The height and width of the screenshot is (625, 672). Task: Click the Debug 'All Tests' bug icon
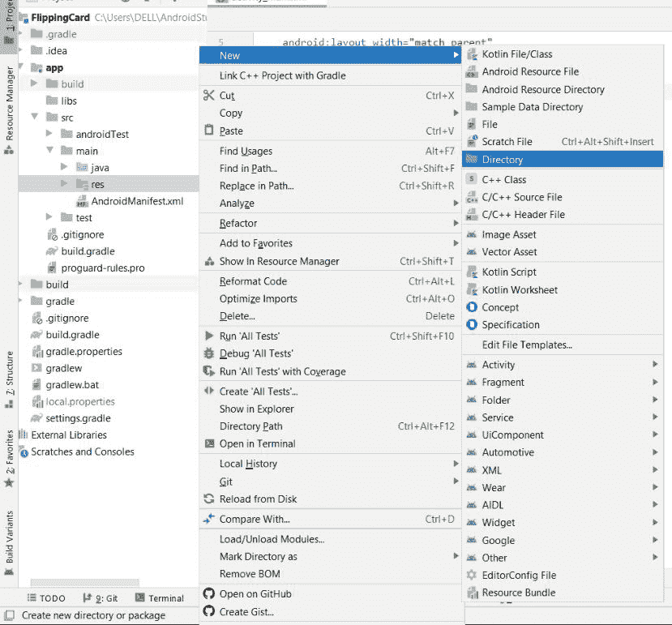click(x=209, y=353)
